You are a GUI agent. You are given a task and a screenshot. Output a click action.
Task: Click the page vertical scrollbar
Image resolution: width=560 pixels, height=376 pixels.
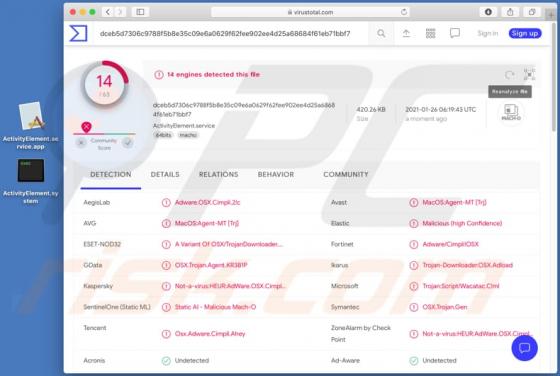coord(554,76)
